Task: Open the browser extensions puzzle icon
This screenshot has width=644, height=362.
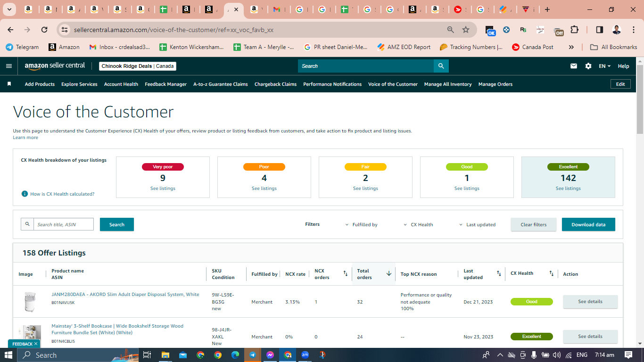Action: (574, 30)
